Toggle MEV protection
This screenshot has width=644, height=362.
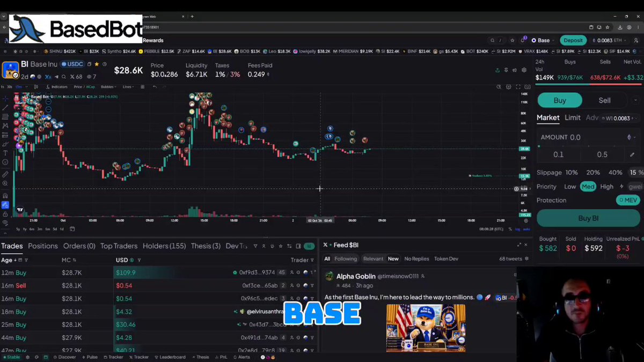pyautogui.click(x=627, y=201)
